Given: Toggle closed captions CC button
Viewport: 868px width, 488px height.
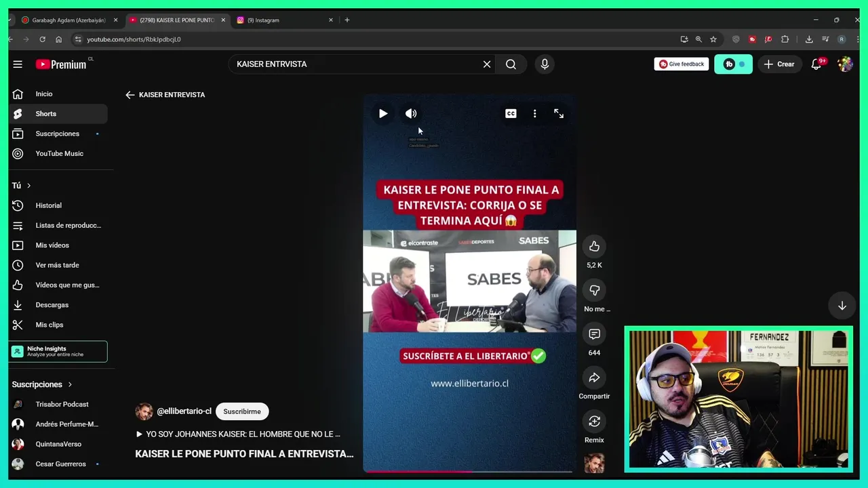Looking at the screenshot, I should (511, 114).
